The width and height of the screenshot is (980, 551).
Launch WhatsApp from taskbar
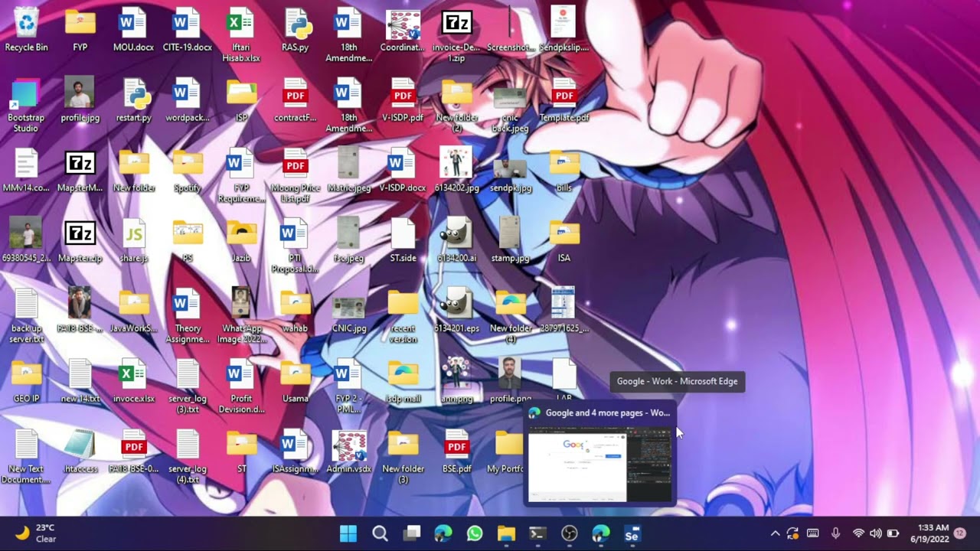point(475,533)
